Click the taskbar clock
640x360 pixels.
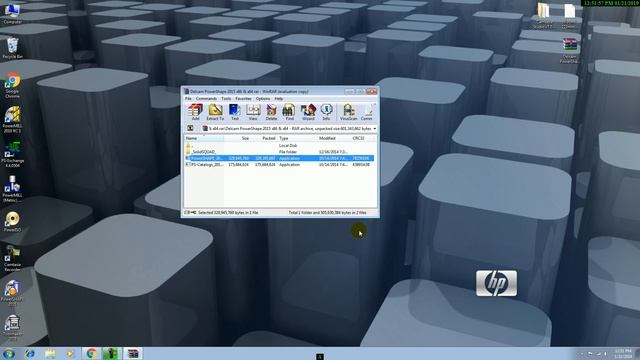pyautogui.click(x=622, y=353)
